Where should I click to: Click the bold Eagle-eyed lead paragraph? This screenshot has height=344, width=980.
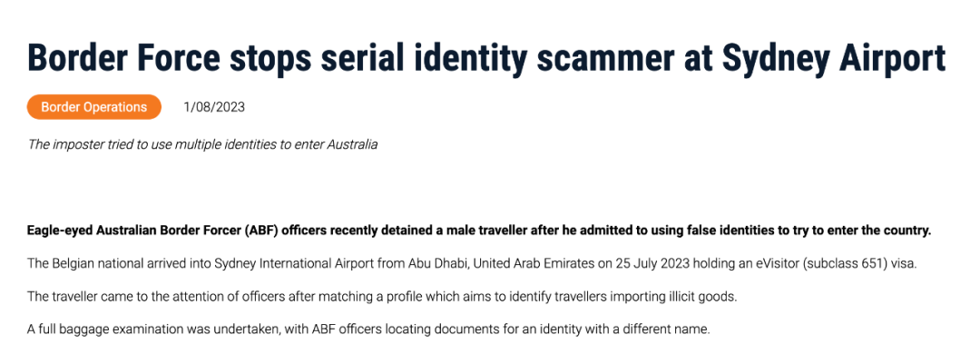pos(479,231)
